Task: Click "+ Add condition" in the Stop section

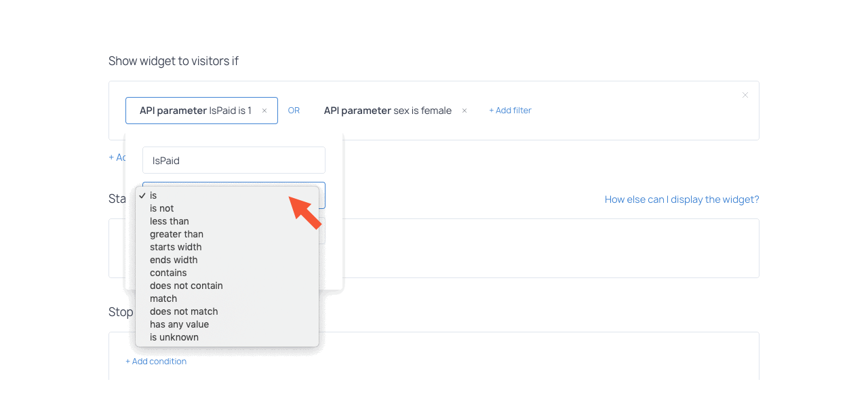Action: pyautogui.click(x=156, y=361)
